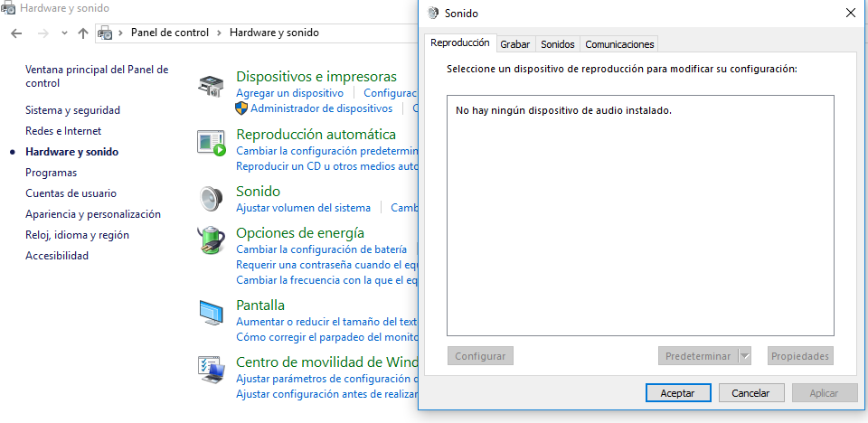The image size is (868, 423).
Task: Close the Sonido dialog with the X
Action: click(x=851, y=13)
